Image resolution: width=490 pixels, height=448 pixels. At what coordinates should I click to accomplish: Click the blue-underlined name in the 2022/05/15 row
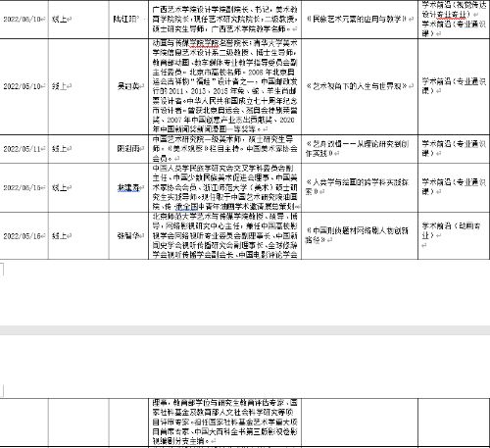pos(128,187)
